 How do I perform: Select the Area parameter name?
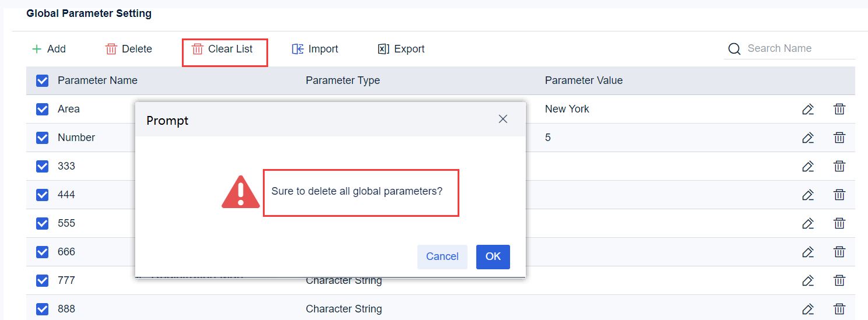tap(69, 109)
